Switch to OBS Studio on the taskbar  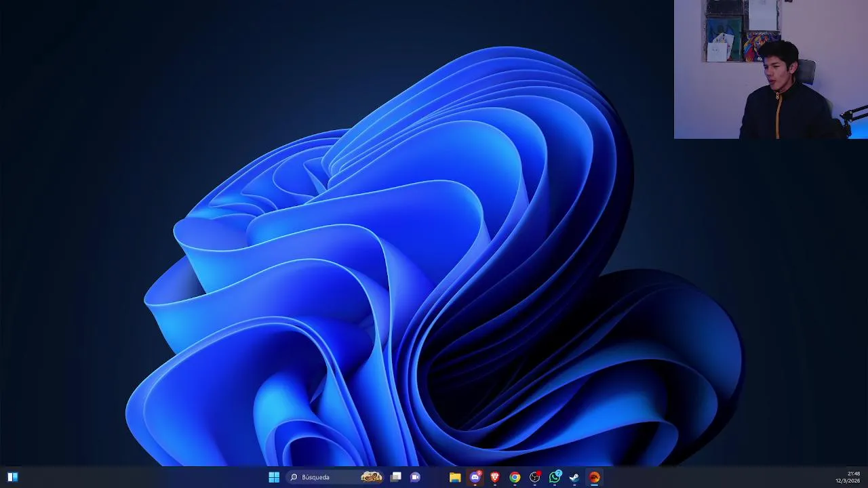point(535,477)
